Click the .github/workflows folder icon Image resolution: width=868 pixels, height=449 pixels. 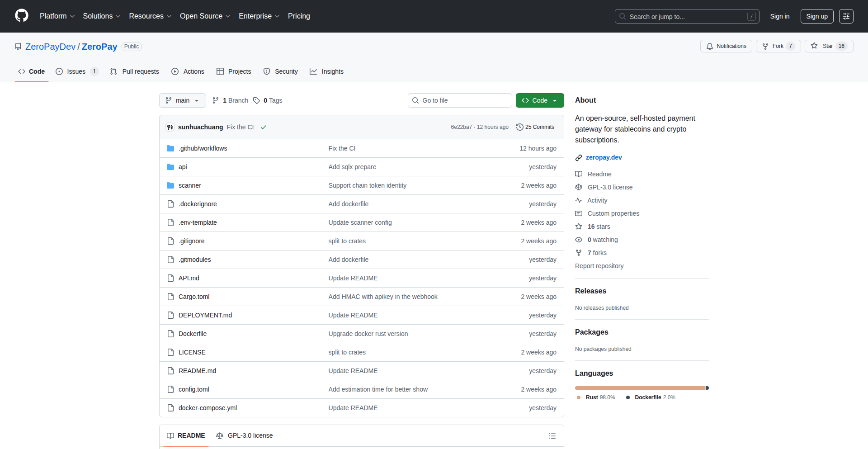(170, 148)
